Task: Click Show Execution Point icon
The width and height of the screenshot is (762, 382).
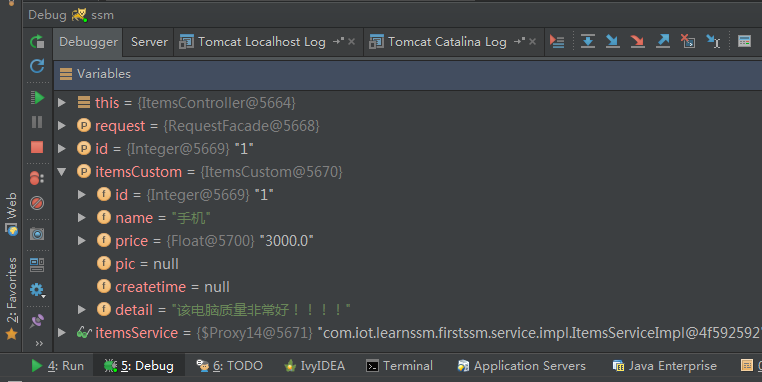Action: [557, 42]
